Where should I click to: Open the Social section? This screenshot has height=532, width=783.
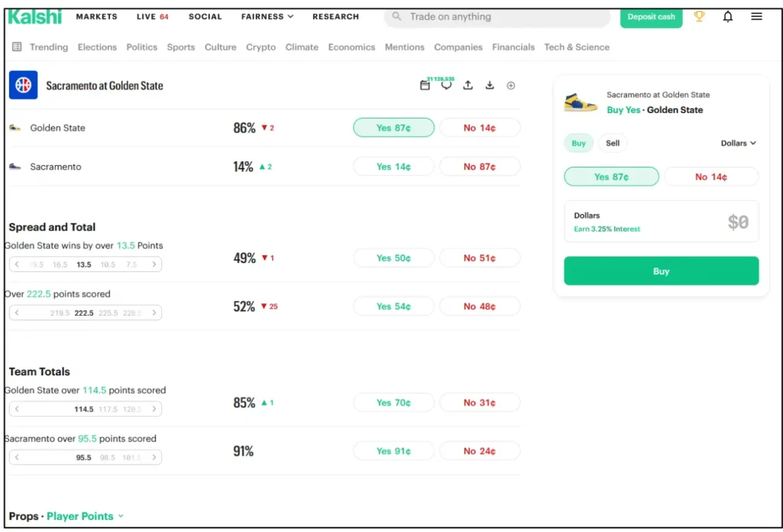pos(205,17)
